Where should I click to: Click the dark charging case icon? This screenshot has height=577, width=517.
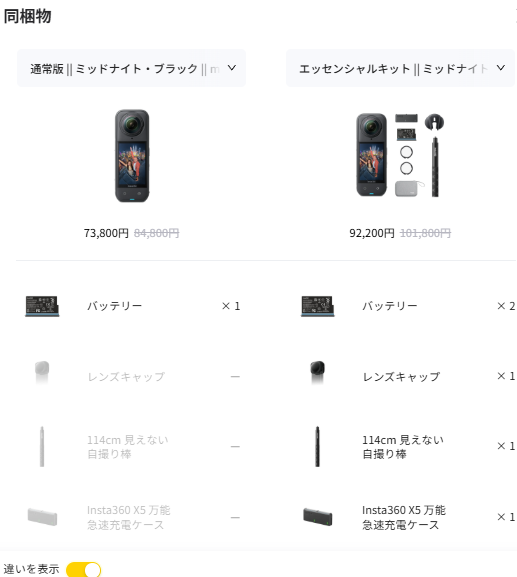pos(318,517)
